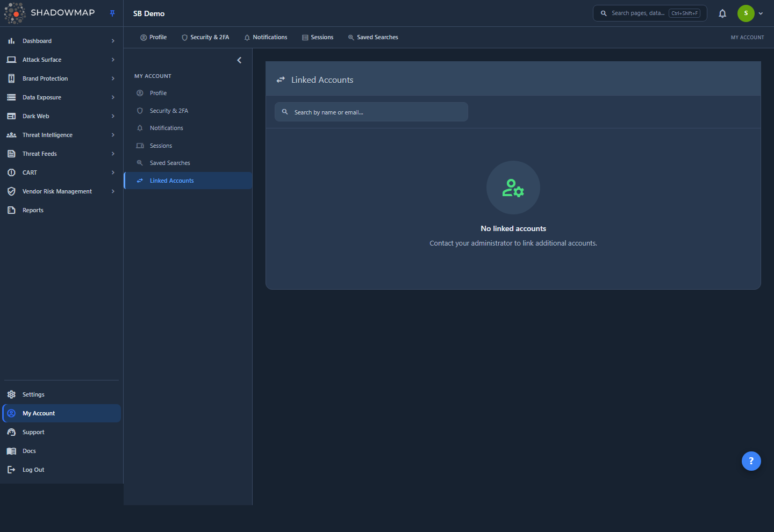Click the notification bell icon

(x=722, y=13)
